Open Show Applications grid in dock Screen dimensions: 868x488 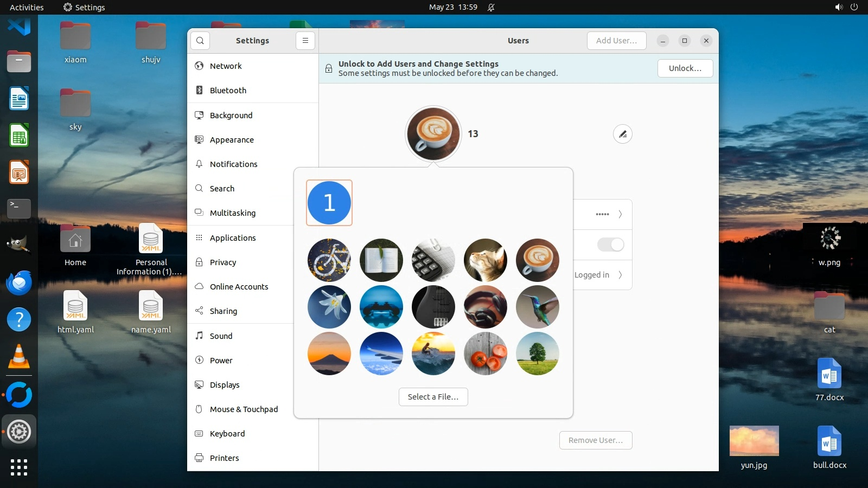[x=19, y=467]
